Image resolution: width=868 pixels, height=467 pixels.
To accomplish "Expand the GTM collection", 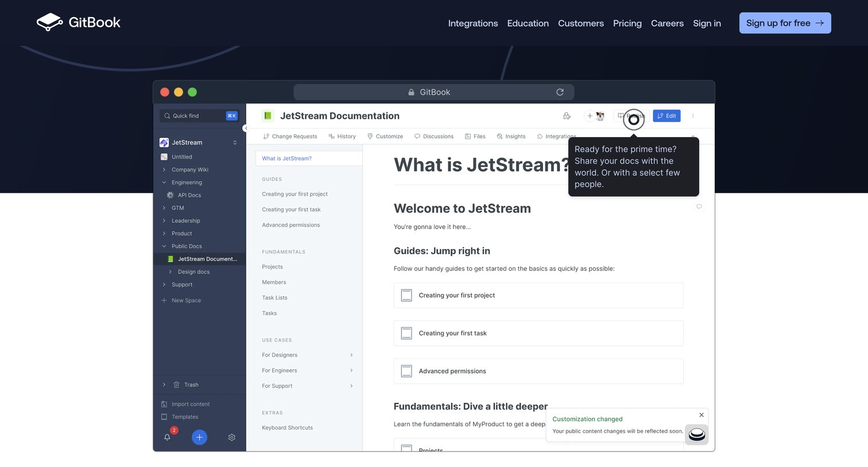I will point(164,208).
